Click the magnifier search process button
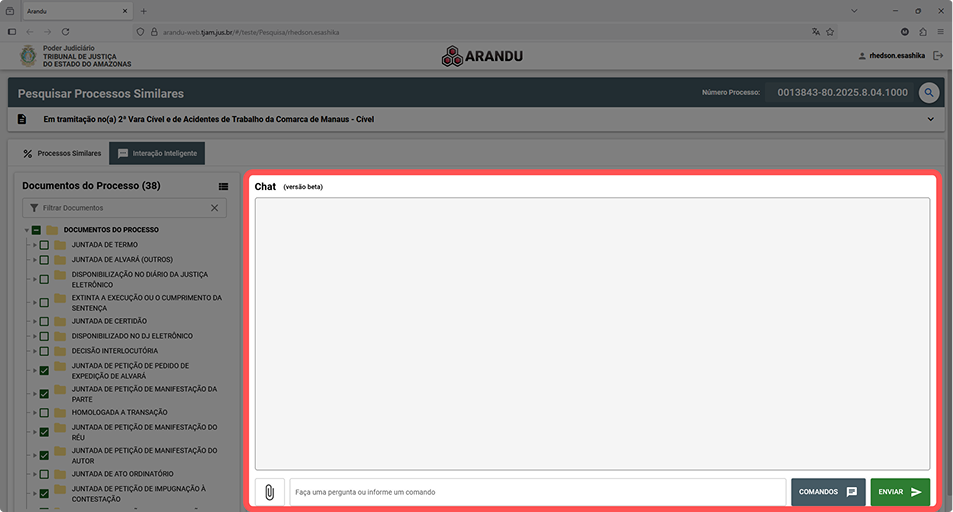Image resolution: width=953 pixels, height=512 pixels. tap(929, 93)
